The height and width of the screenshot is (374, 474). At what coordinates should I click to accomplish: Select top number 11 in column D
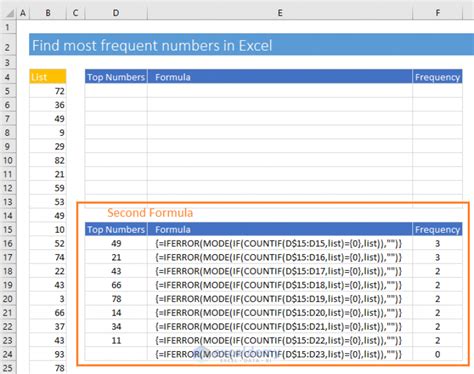click(x=116, y=340)
